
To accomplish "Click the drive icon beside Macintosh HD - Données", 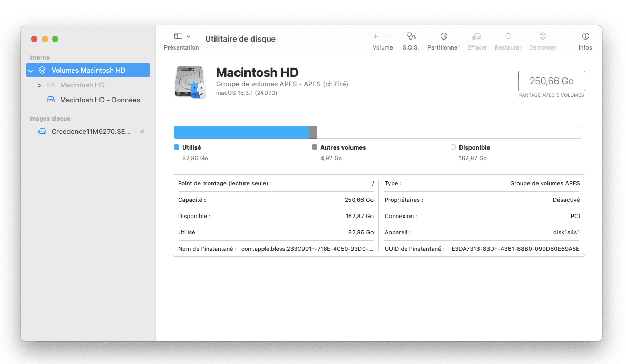I will pyautogui.click(x=51, y=100).
